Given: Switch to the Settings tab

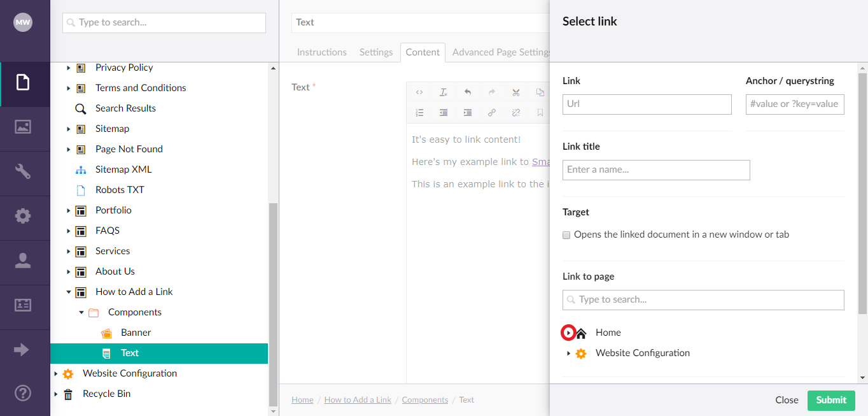Looking at the screenshot, I should (376, 52).
